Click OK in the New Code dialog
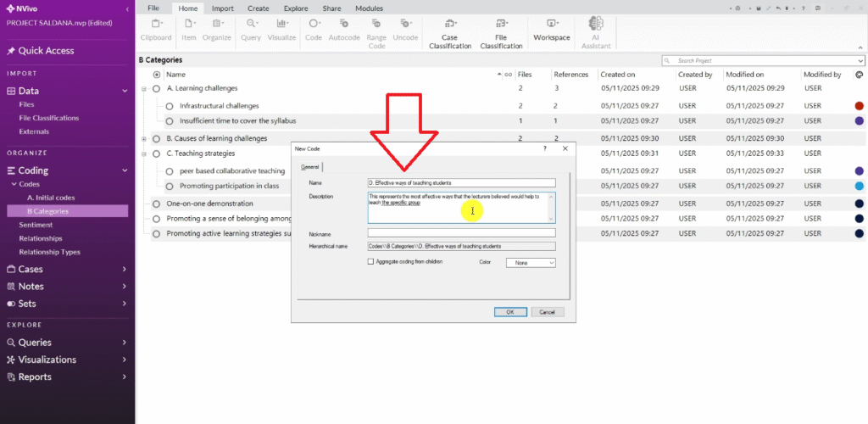Viewport: 868px width, 424px height. pyautogui.click(x=510, y=311)
